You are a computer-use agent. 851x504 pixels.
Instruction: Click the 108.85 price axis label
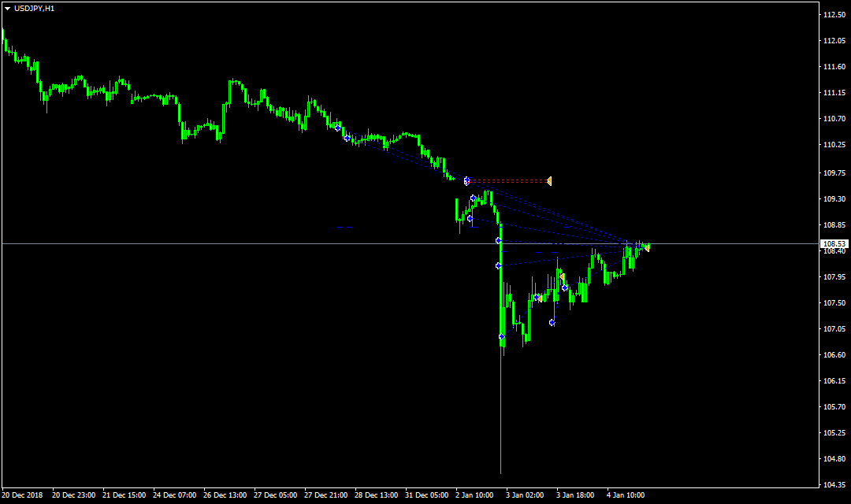[x=834, y=225]
